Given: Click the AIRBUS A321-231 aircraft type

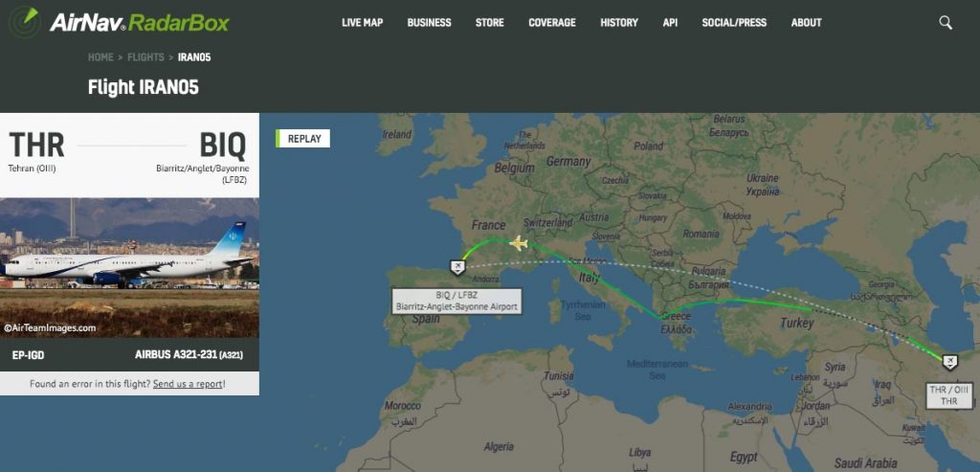Looking at the screenshot, I should coord(189,355).
